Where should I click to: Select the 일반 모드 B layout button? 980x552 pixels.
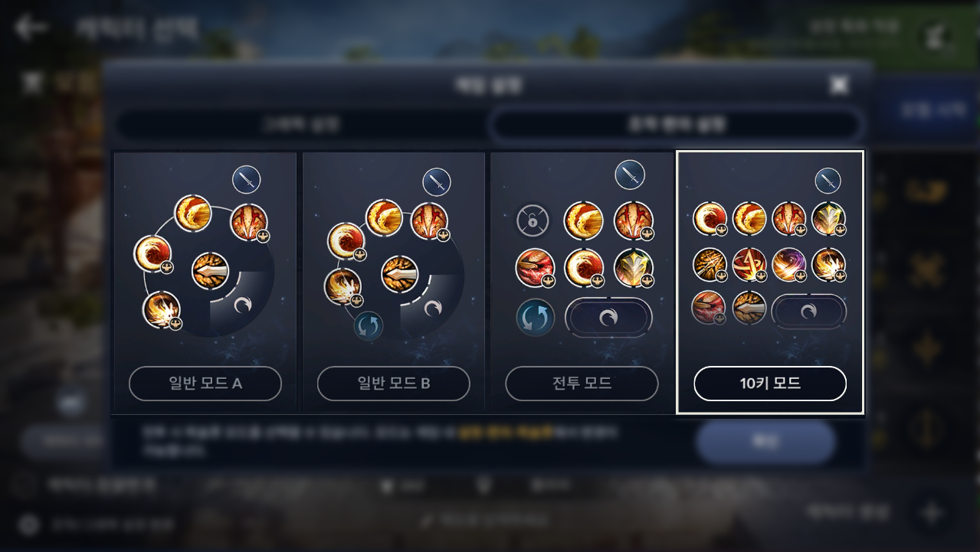point(393,384)
